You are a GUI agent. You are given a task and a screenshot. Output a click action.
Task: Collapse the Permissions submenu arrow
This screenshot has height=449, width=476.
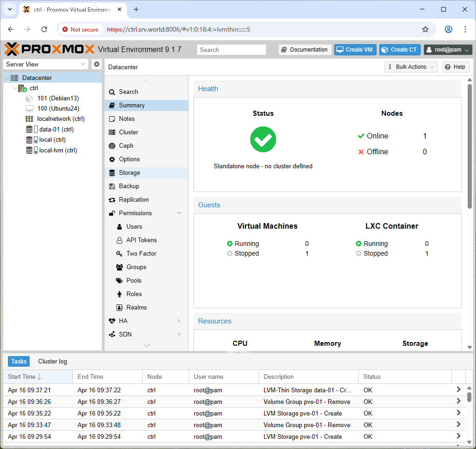(x=179, y=213)
